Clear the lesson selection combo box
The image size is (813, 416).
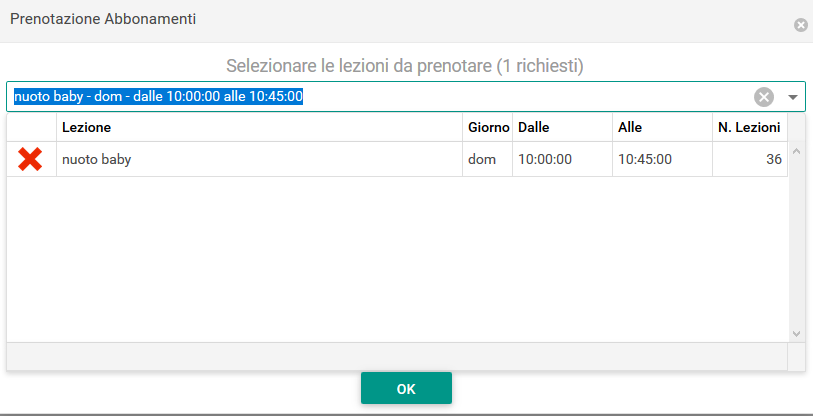(764, 97)
